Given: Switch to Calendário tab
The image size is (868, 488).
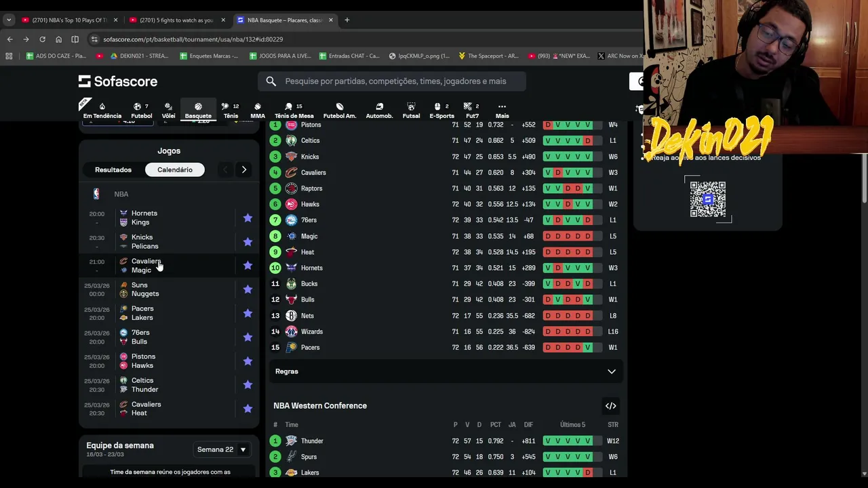Looking at the screenshot, I should coord(175,169).
